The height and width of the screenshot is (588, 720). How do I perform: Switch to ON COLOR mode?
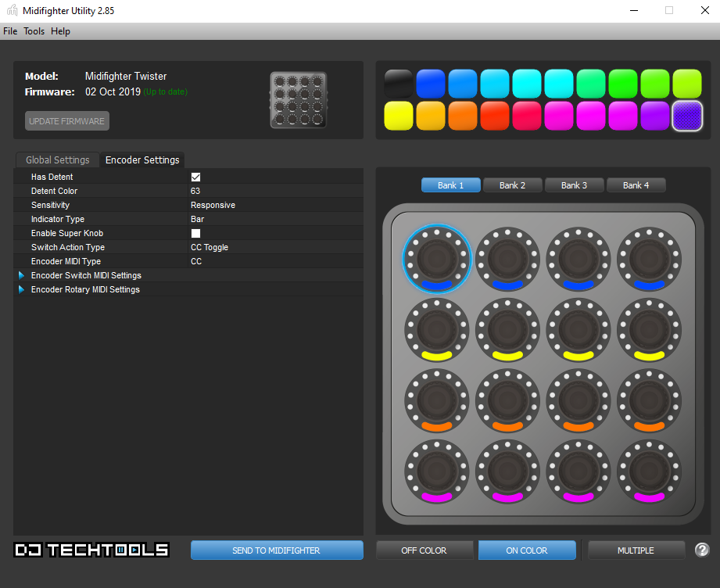[527, 550]
